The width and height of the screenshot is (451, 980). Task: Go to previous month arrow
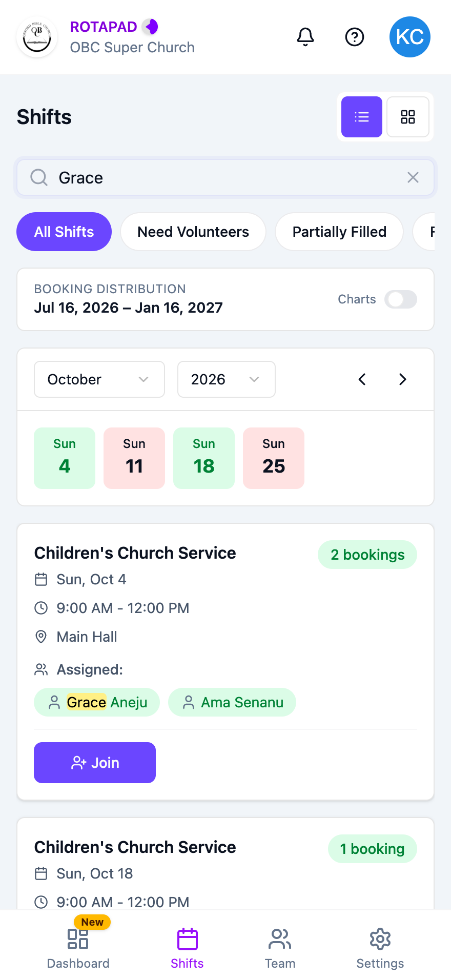coord(362,379)
